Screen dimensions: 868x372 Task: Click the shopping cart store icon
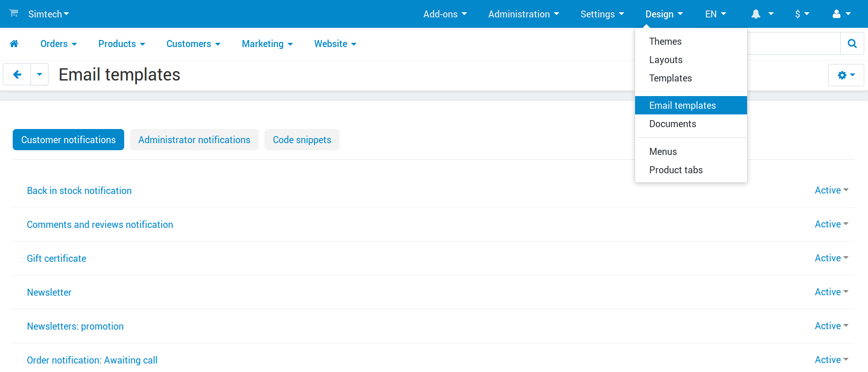[x=14, y=13]
